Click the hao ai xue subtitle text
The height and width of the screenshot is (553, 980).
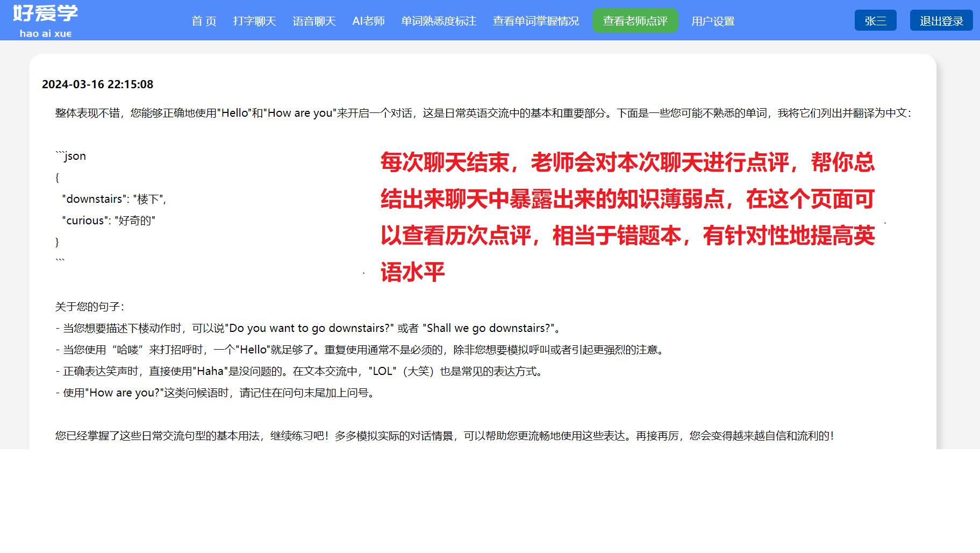45,33
